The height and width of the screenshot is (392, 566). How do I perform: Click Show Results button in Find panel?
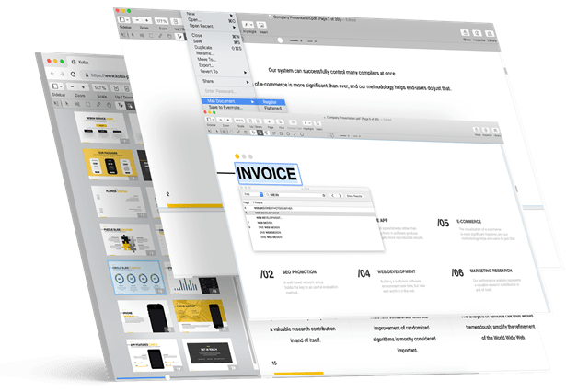click(x=354, y=195)
